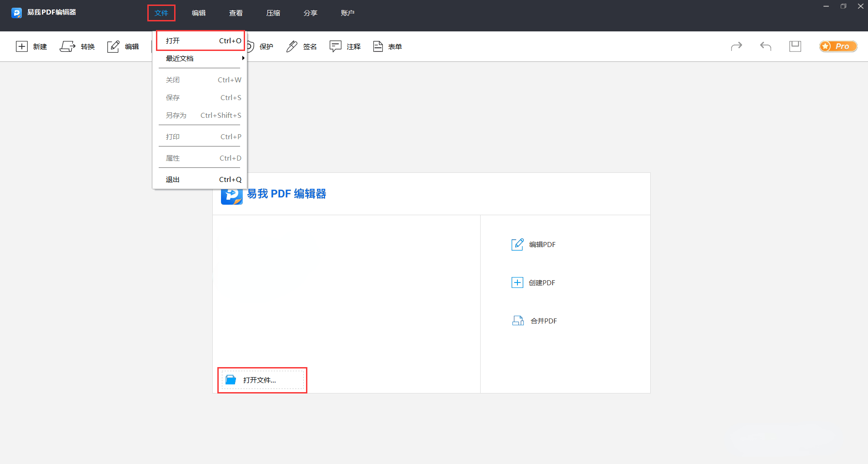Open the 账户 account menu
Viewport: 868px width, 464px height.
348,13
